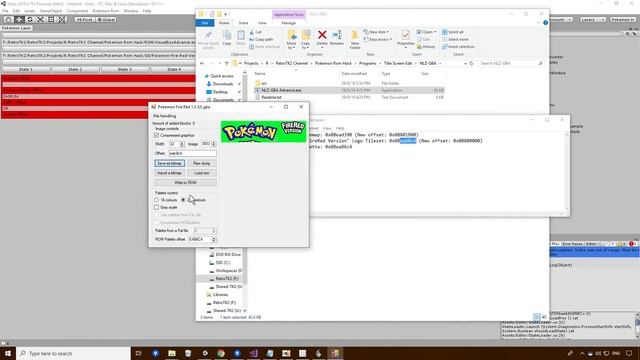Click the Load raw button
The image size is (640, 360).
(202, 173)
